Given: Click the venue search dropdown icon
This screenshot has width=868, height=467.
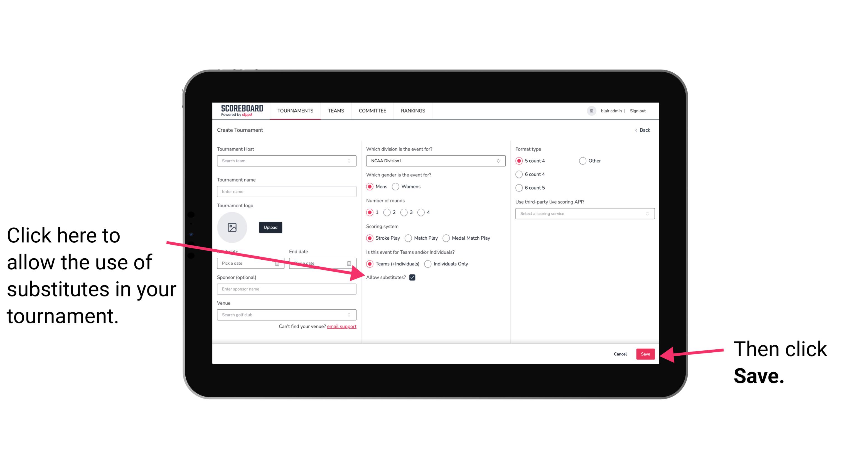Looking at the screenshot, I should click(x=352, y=315).
